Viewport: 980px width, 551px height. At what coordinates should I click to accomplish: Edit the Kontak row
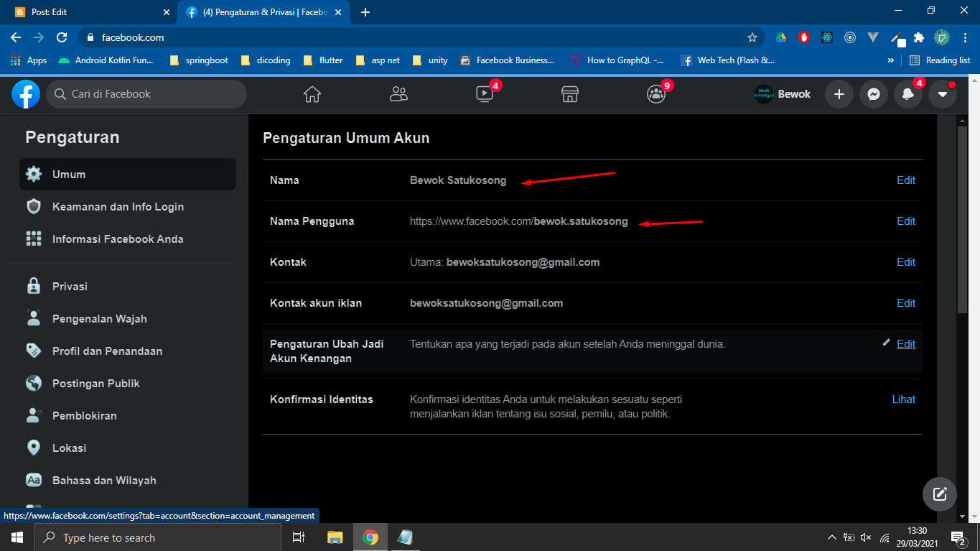pos(906,262)
